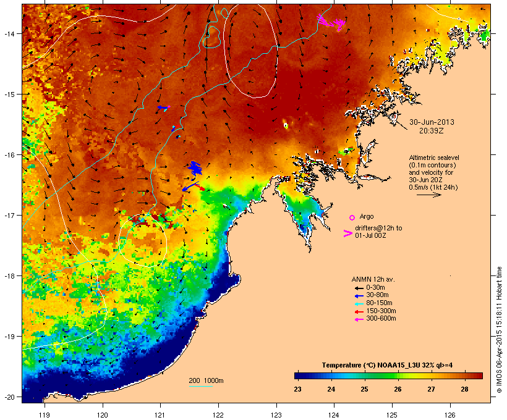Click the blue drifter track cluster on the map
Image resolution: width=507 pixels, height=420 pixels.
pyautogui.click(x=195, y=169)
